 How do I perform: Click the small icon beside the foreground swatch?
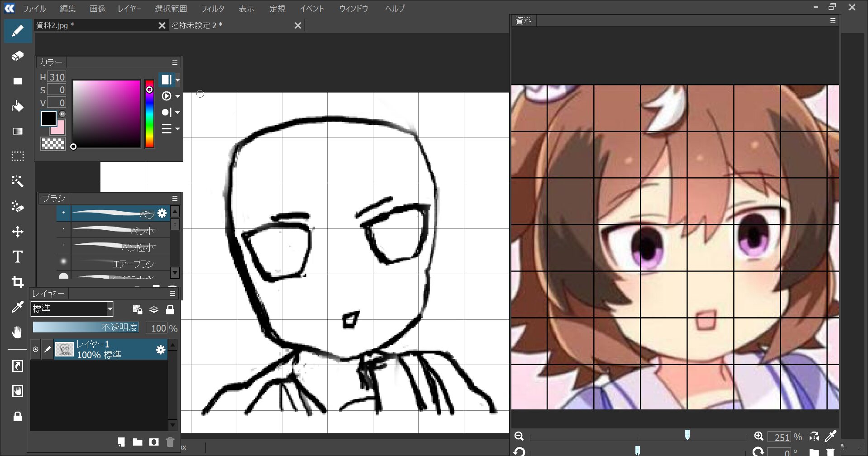coord(62,114)
